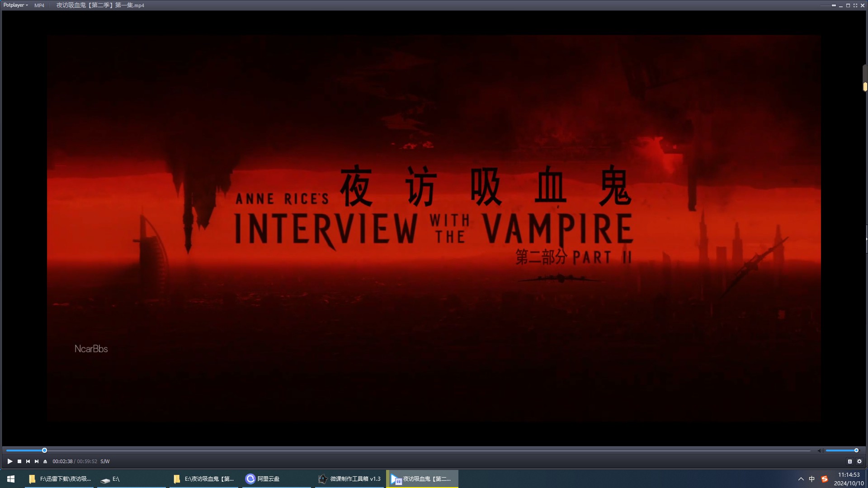
Task: Switch the 中 input language indicator
Action: [812, 479]
